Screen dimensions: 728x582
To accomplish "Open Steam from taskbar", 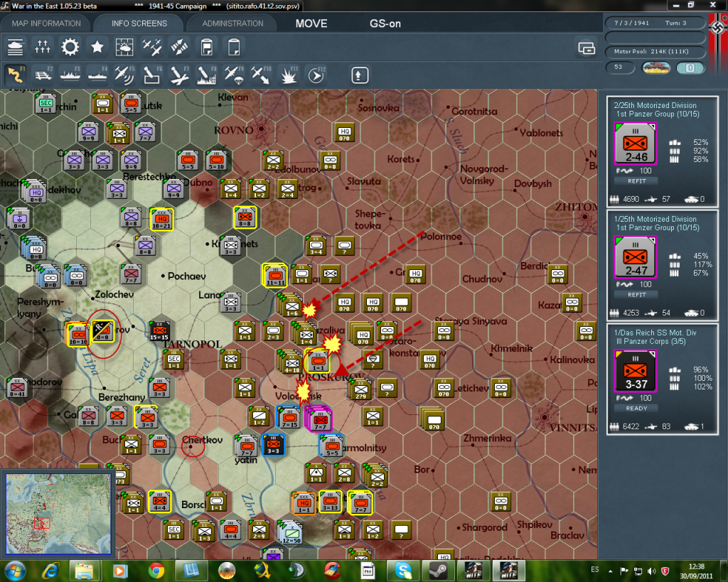I will pos(437,571).
